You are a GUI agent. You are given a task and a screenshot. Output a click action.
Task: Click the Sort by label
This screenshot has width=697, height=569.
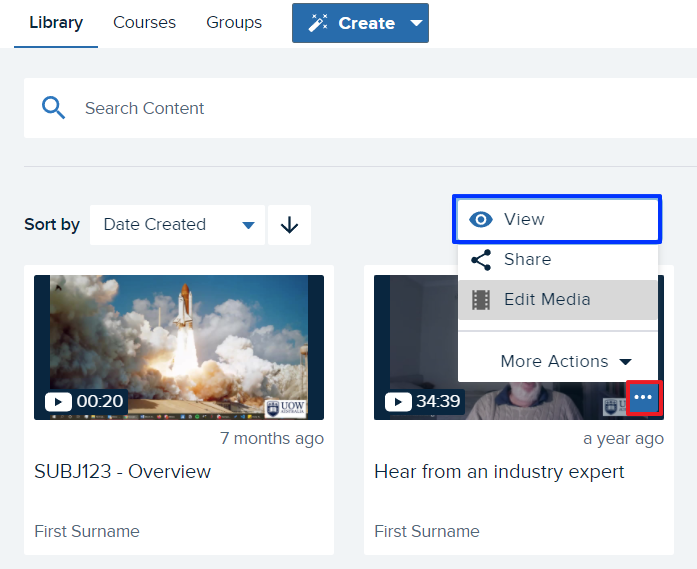pos(52,224)
